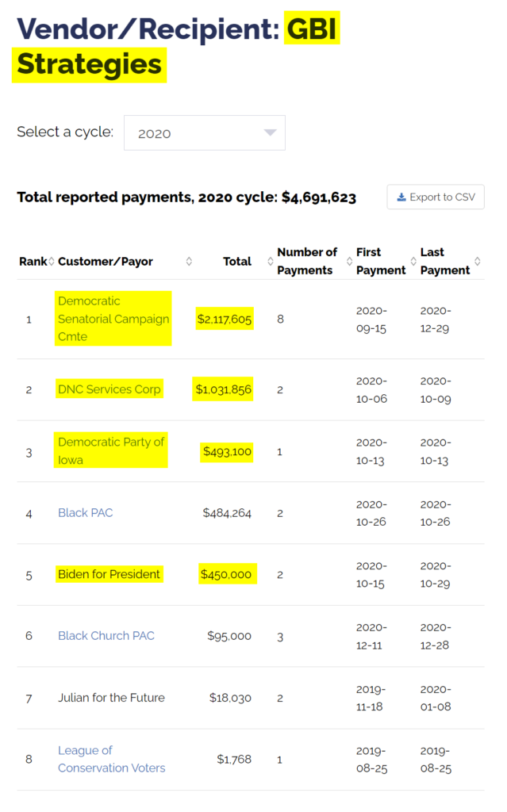
Task: Export the payments table to CSV
Action: 436,197
